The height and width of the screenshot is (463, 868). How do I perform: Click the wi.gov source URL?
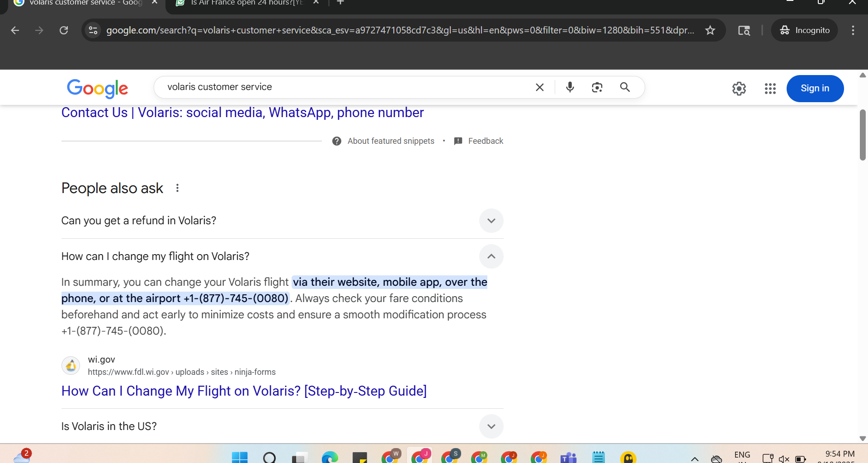(182, 372)
